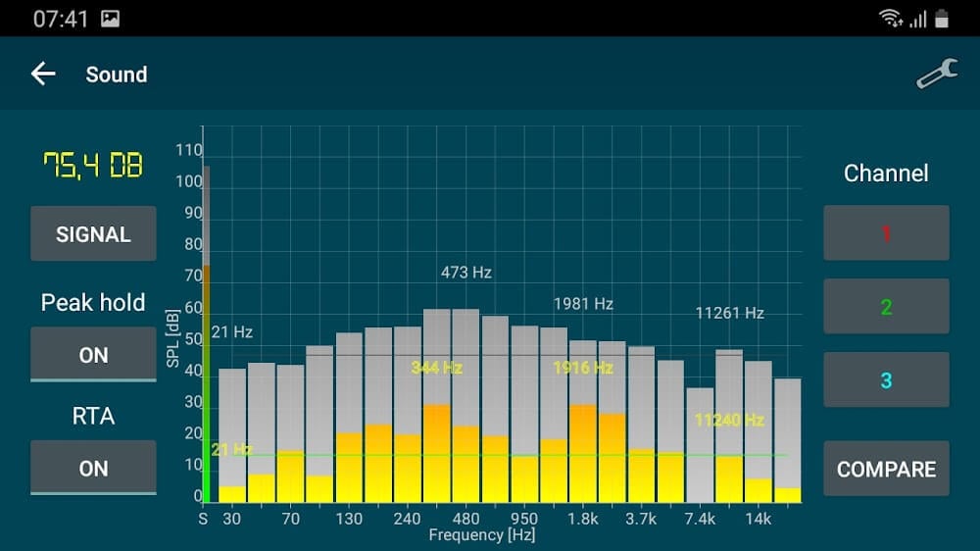This screenshot has width=980, height=551.
Task: Tap the yellow 344 Hz marker
Action: [x=437, y=368]
